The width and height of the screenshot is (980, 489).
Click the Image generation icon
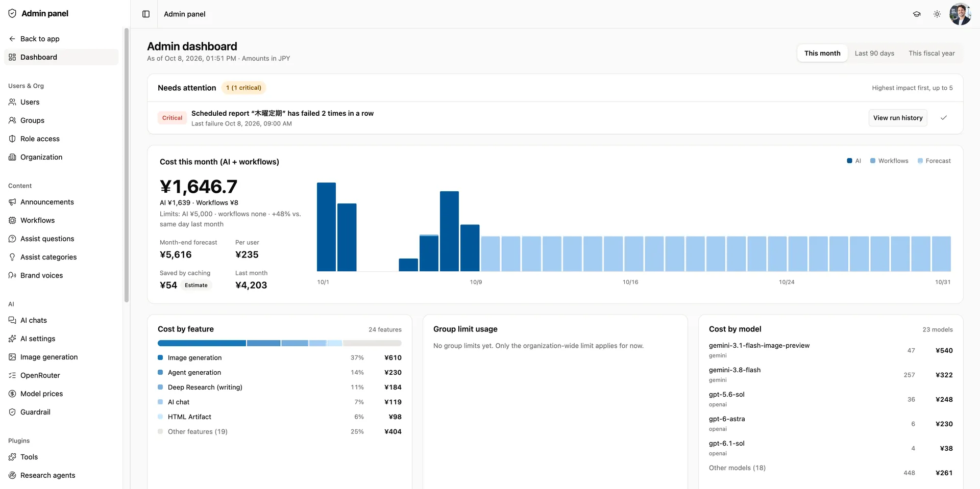tap(12, 357)
